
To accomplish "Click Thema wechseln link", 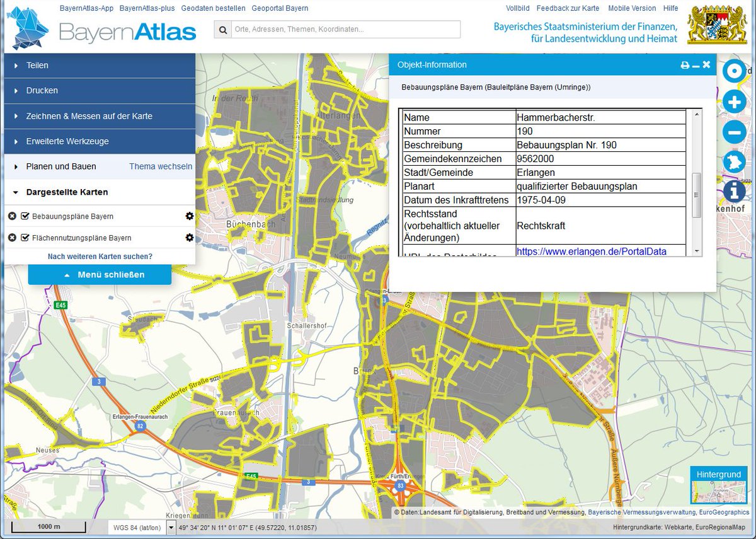I will [161, 166].
